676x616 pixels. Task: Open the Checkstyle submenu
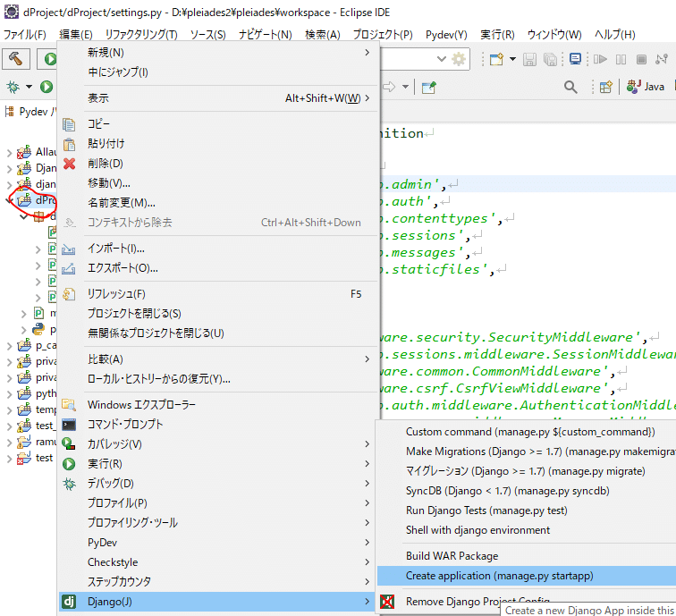pyautogui.click(x=218, y=562)
